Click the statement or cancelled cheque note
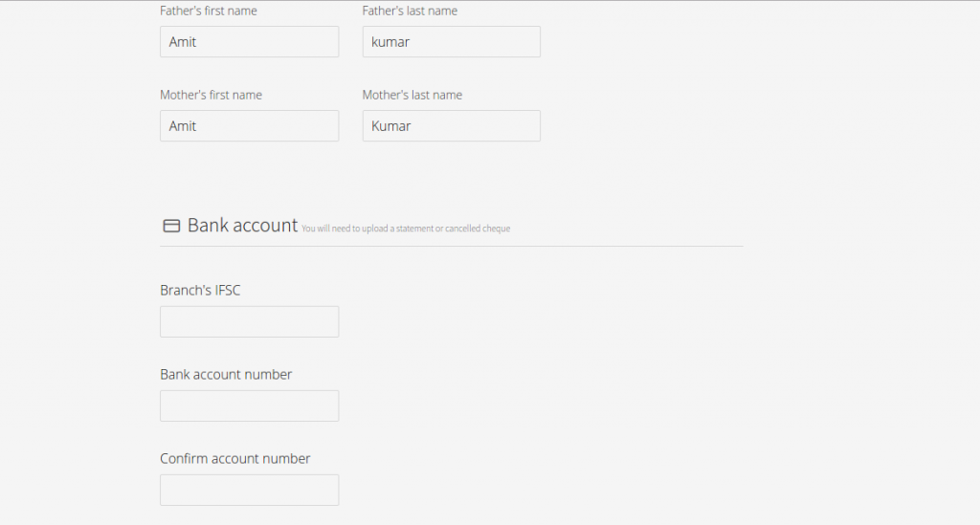 tap(406, 229)
